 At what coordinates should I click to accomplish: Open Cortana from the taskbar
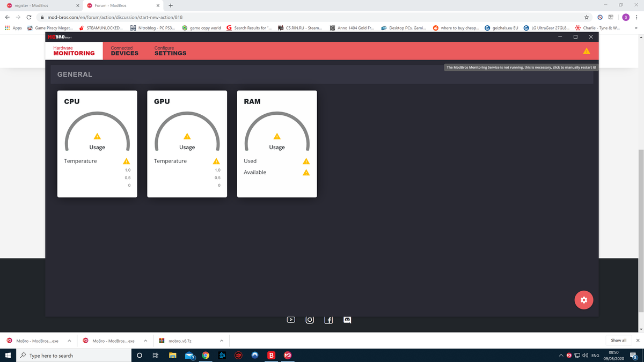tap(140, 356)
